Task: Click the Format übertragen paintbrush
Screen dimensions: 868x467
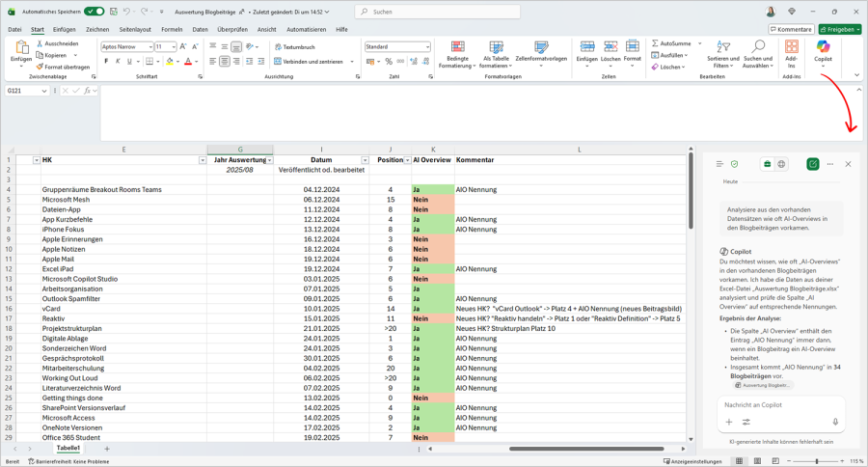Action: click(63, 67)
